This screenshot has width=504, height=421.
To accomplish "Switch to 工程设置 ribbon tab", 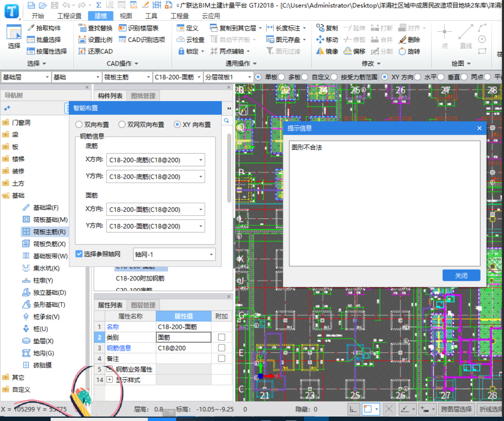I will [69, 16].
